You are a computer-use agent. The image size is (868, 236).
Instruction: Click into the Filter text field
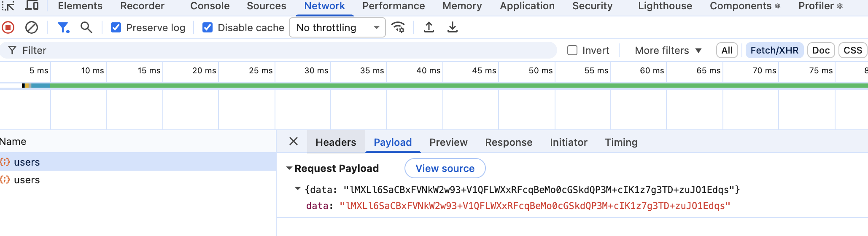pos(278,51)
